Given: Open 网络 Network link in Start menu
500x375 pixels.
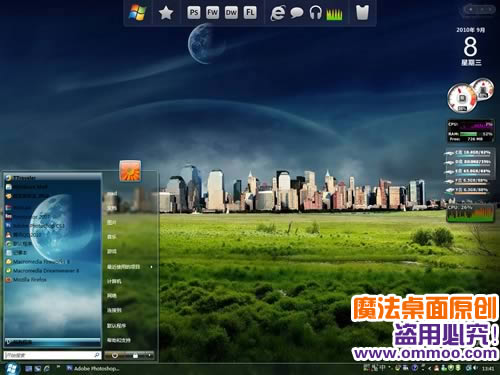Looking at the screenshot, I should coord(112,296).
